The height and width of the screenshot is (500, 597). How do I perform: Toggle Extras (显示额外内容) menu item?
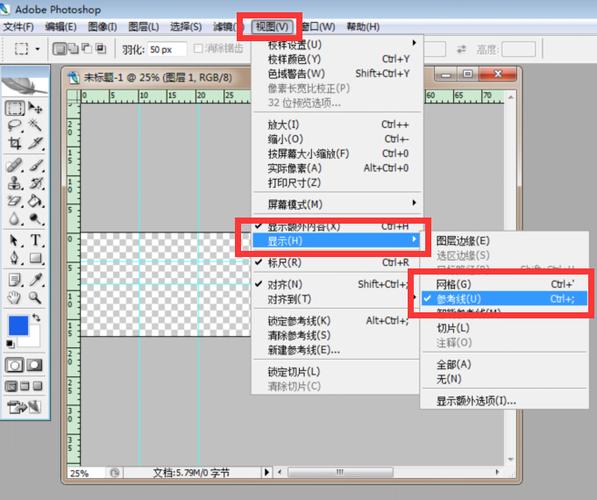[336, 227]
